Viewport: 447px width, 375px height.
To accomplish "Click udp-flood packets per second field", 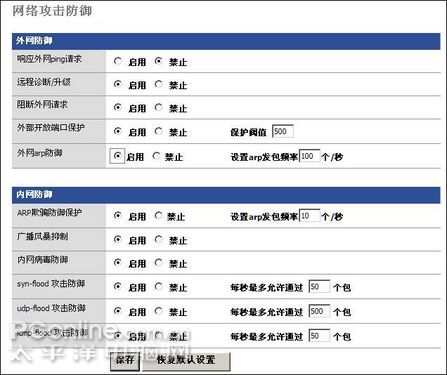I will pos(319,311).
